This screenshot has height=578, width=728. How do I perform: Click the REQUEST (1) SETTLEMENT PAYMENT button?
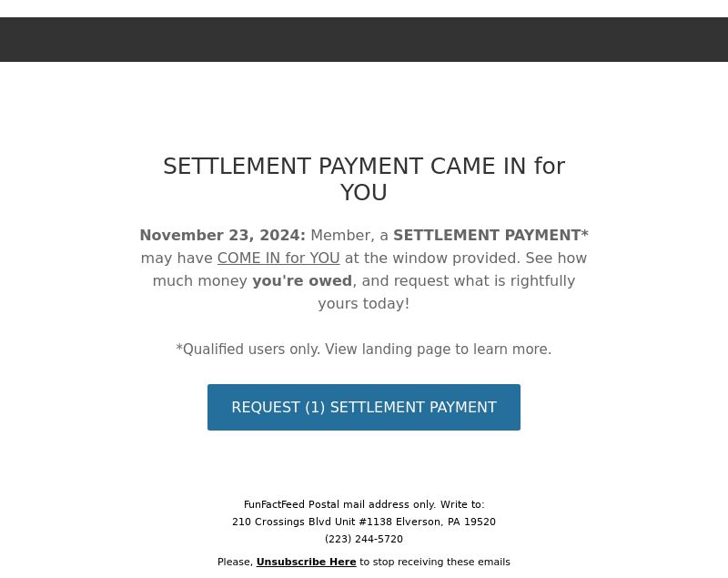tap(364, 407)
